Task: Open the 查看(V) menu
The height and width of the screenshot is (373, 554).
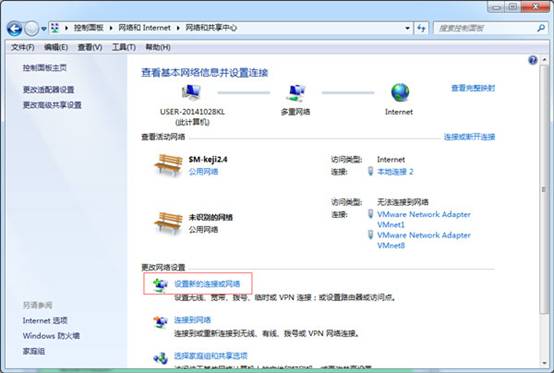Action: click(90, 47)
